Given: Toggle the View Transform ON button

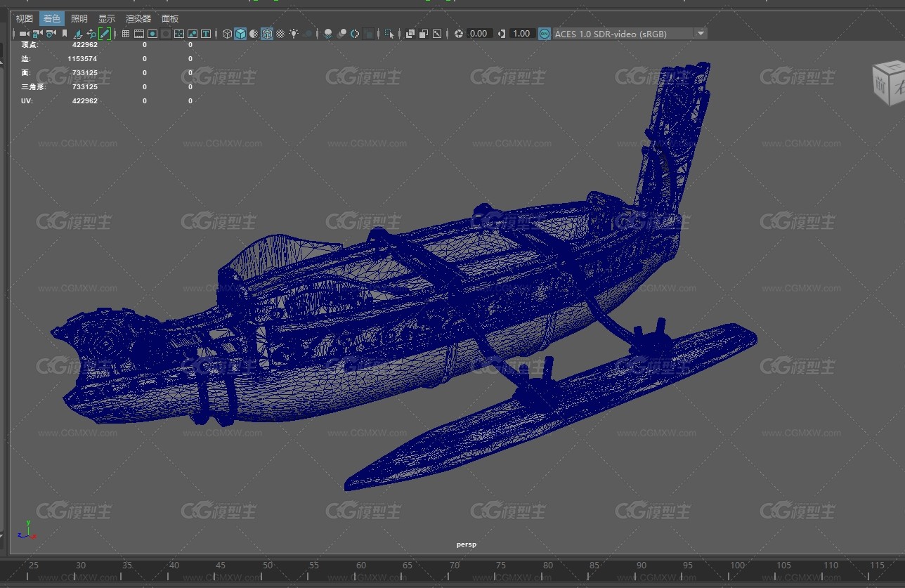Looking at the screenshot, I should (x=545, y=34).
